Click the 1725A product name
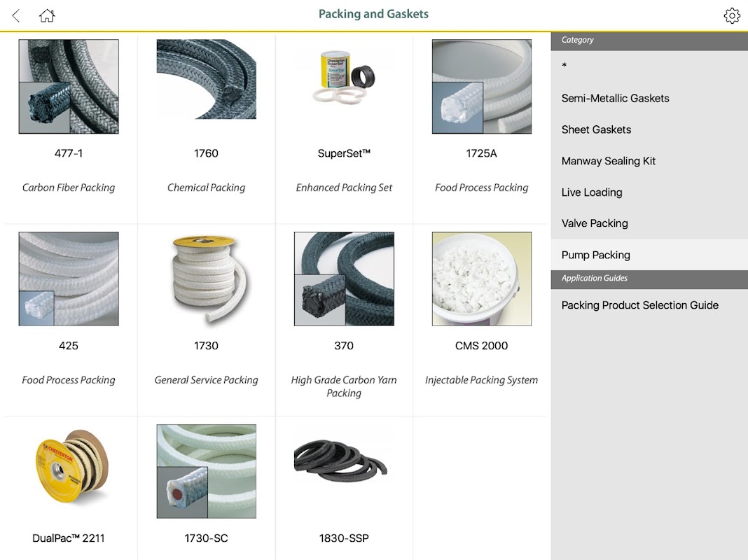The image size is (748, 560). coord(481,153)
